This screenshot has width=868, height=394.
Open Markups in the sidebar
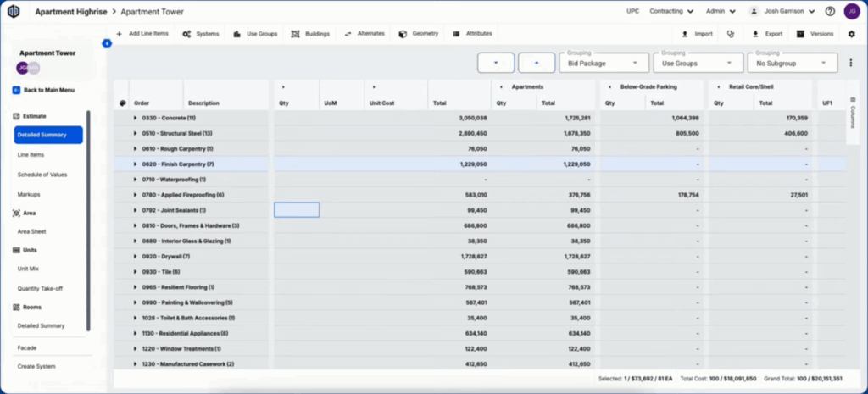click(x=29, y=194)
